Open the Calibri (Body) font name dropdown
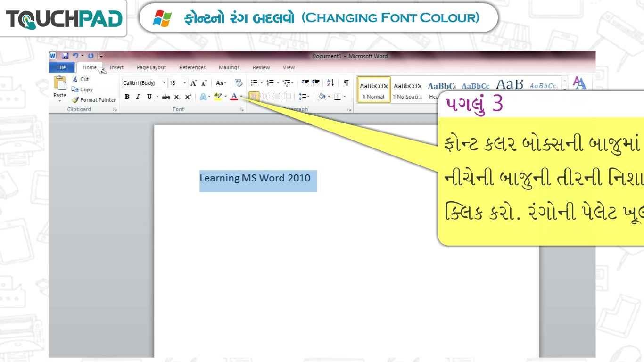The width and height of the screenshot is (644, 362). click(x=165, y=83)
